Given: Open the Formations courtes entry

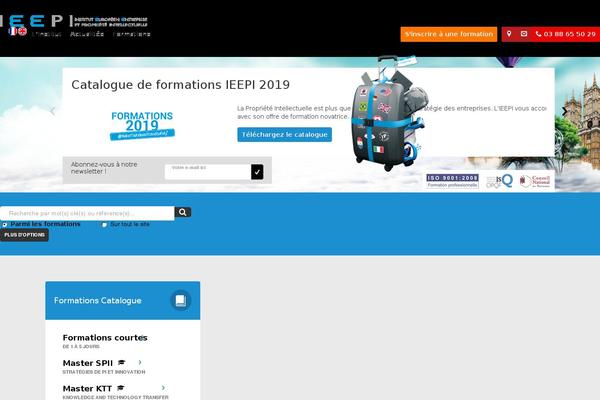Looking at the screenshot, I should pyautogui.click(x=105, y=338).
